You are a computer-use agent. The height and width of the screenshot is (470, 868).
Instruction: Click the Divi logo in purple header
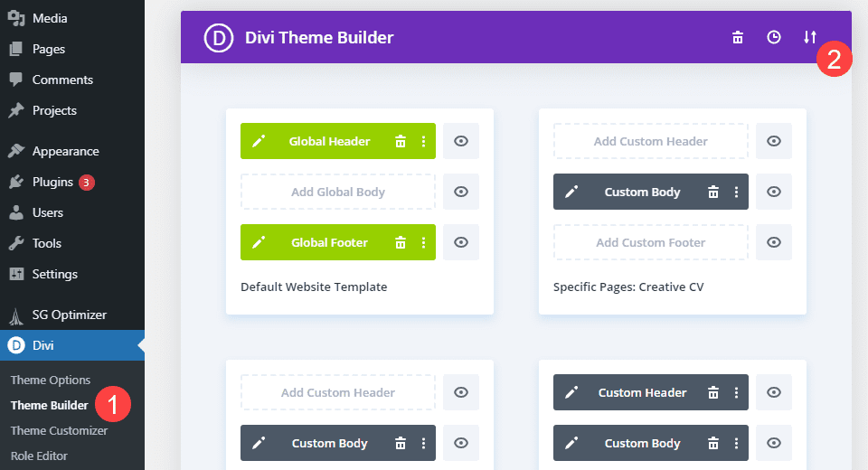pyautogui.click(x=219, y=38)
